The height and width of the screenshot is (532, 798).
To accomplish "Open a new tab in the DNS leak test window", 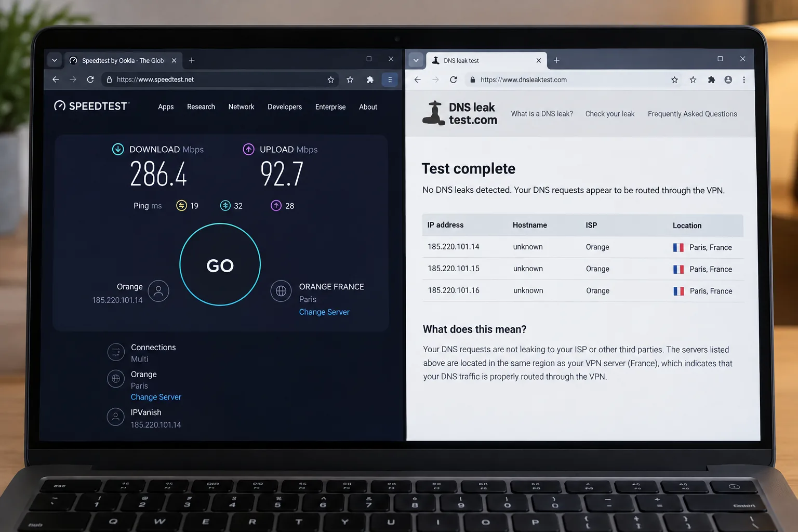I will point(556,60).
